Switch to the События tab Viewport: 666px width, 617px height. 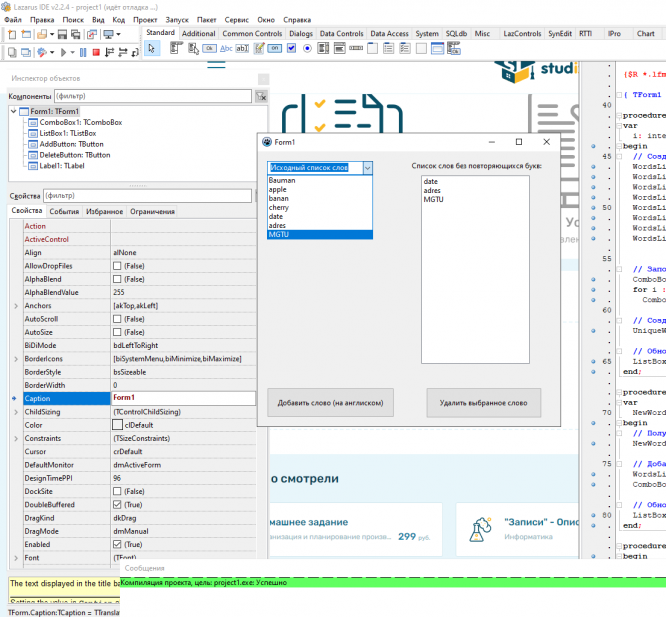pos(64,211)
